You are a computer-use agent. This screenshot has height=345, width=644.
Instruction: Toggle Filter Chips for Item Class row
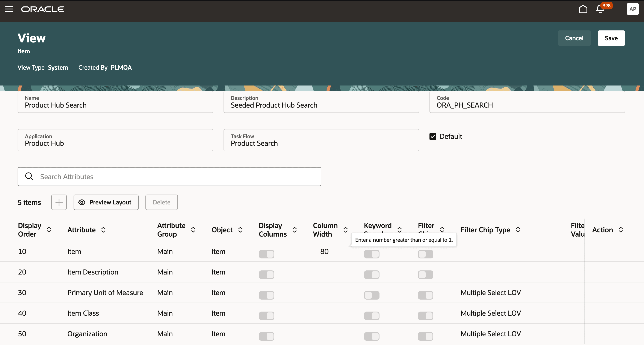(425, 316)
